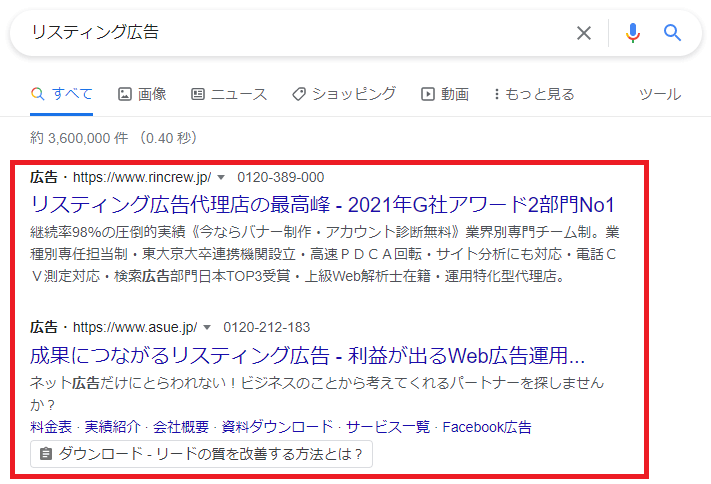Open the 料金表 sitelink
711x484 pixels.
click(51, 427)
